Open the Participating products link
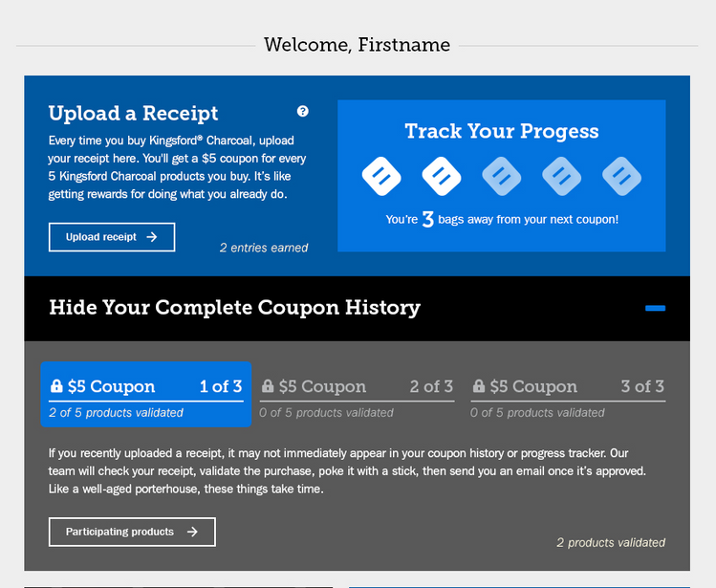Image resolution: width=716 pixels, height=588 pixels. [132, 532]
